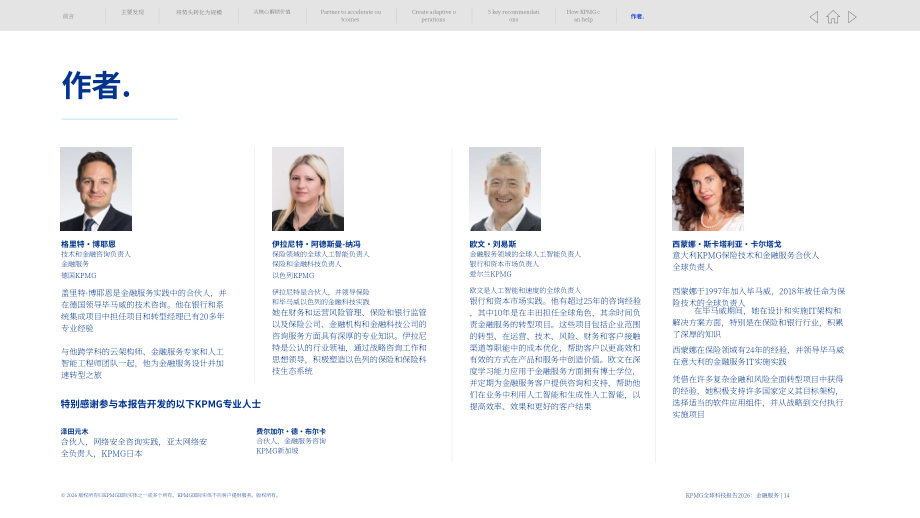Screen dimensions: 920x518
Task: Go to the next page arrow
Action: click(853, 17)
